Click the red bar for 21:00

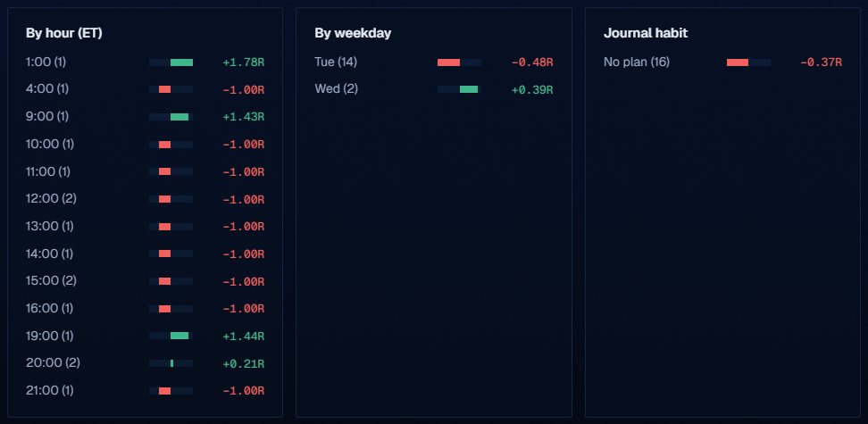coord(164,391)
